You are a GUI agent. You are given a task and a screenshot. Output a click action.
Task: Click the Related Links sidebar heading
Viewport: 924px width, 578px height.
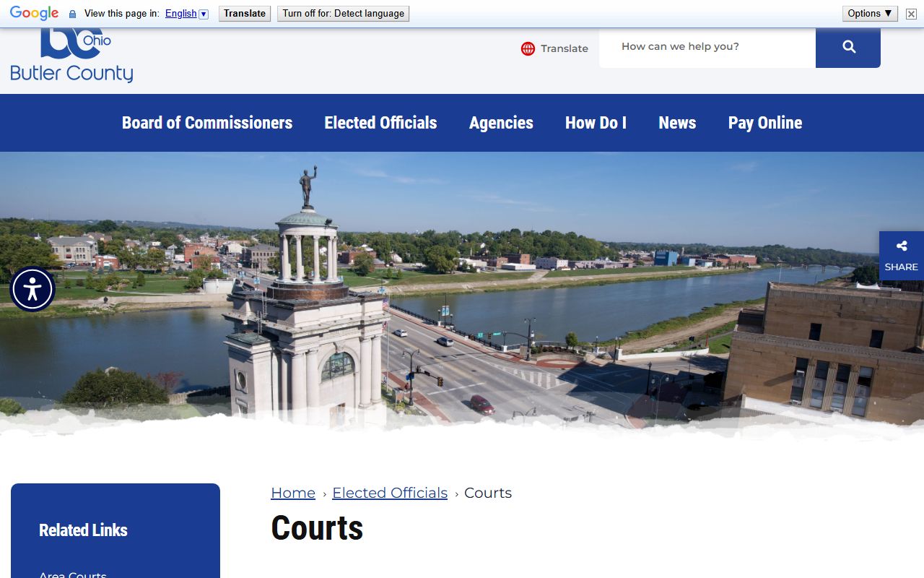[x=83, y=530]
